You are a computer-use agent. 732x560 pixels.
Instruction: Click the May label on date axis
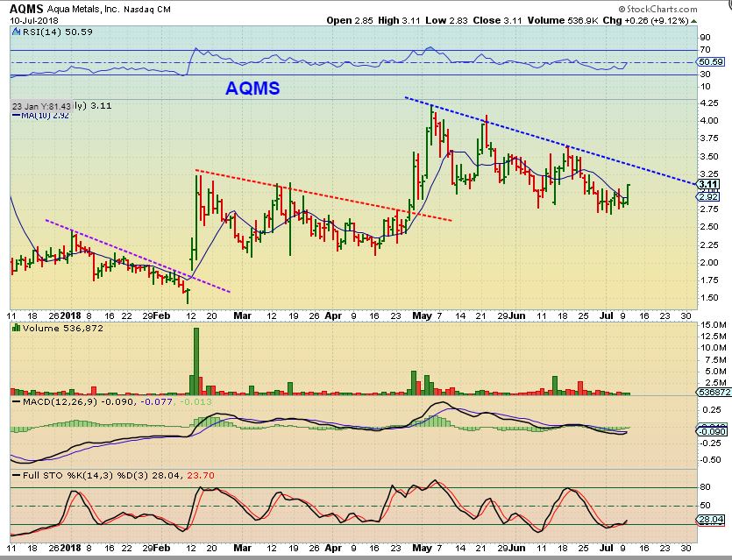tap(422, 316)
